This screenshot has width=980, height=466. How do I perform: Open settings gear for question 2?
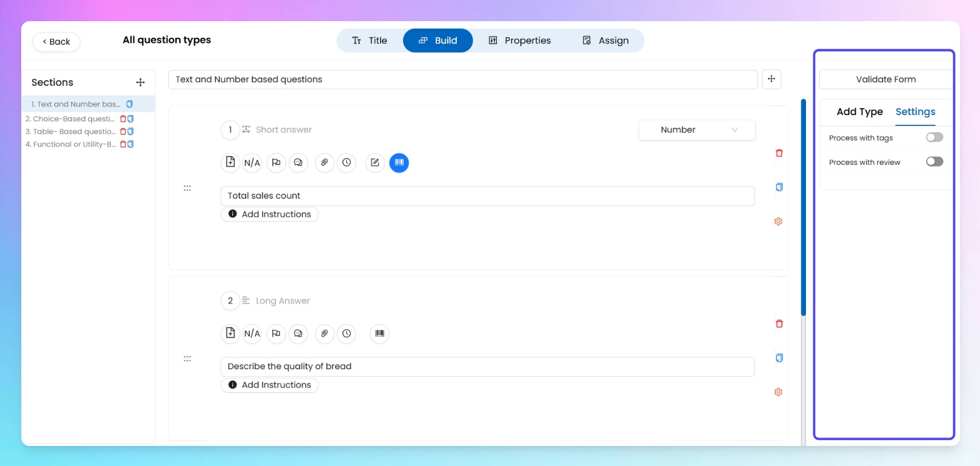(x=779, y=392)
